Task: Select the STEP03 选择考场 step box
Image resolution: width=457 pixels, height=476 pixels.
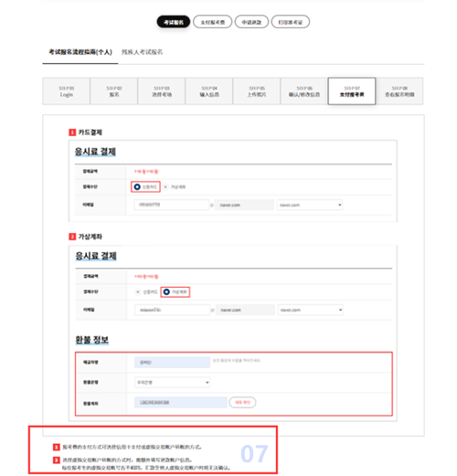Action: (162, 91)
